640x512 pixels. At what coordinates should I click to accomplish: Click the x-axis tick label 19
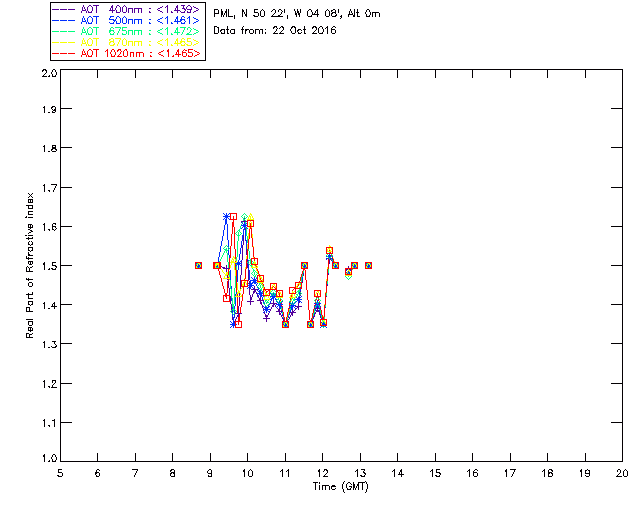(x=585, y=473)
